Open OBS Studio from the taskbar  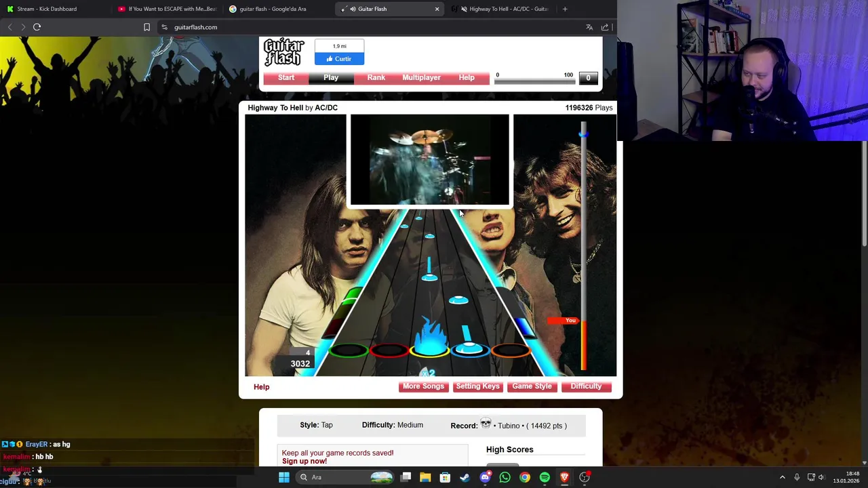pyautogui.click(x=585, y=477)
